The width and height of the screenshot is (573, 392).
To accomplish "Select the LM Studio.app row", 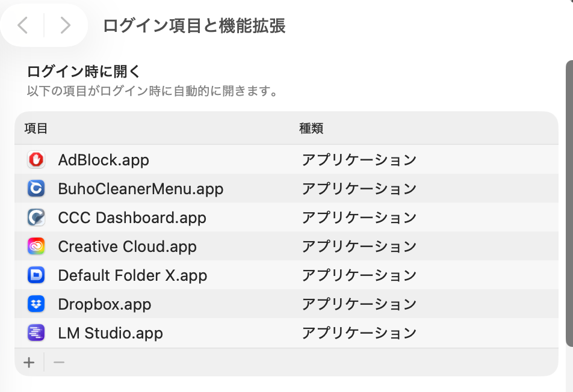I will pyautogui.click(x=181, y=332).
